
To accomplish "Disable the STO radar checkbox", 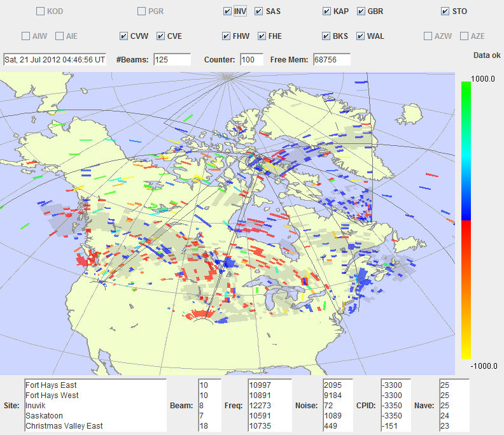I will pyautogui.click(x=445, y=11).
